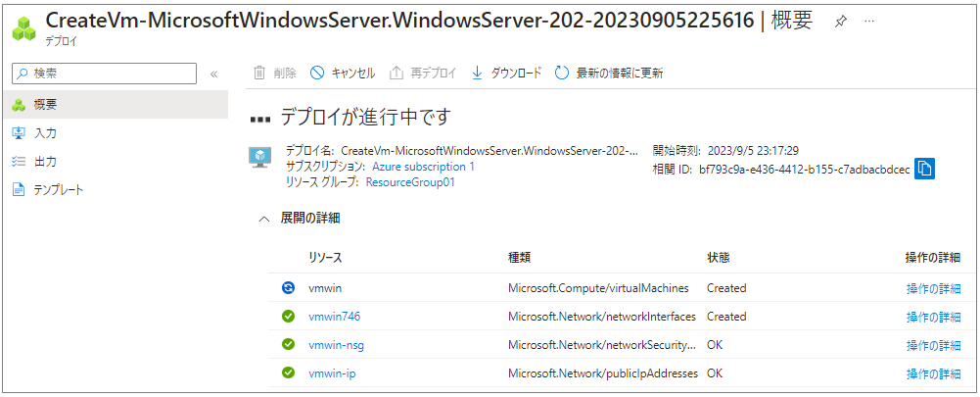Open 操作の詳細 for the vmwin-ip row
Viewport: 980px width, 397px height.
coord(933,373)
